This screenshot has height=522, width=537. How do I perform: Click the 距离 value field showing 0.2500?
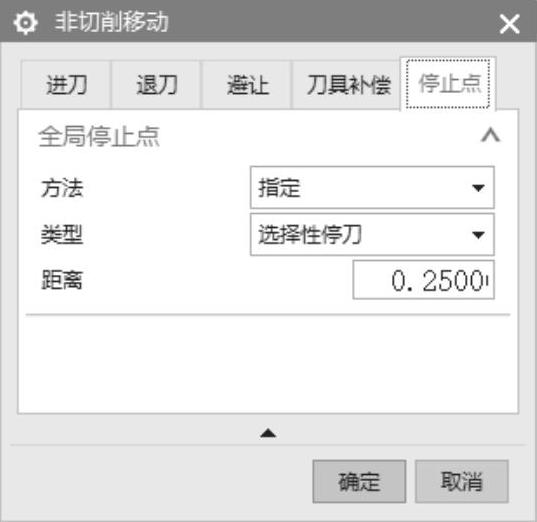(x=423, y=280)
